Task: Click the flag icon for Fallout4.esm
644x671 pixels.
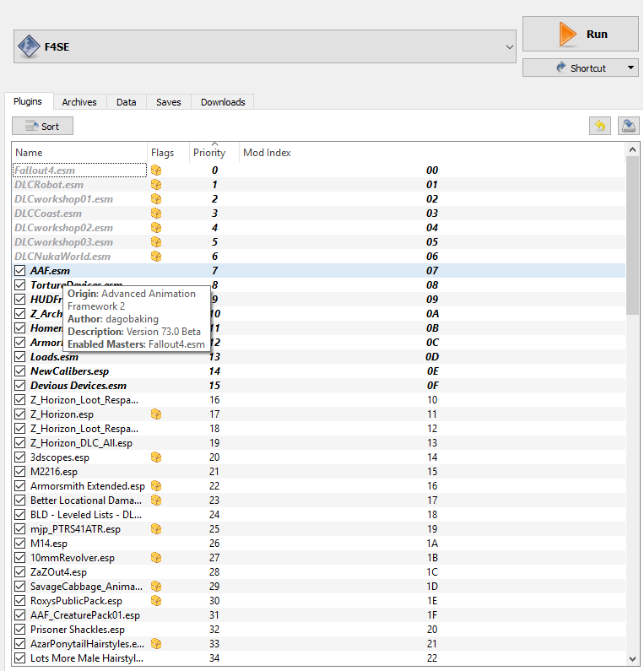Action: [156, 170]
